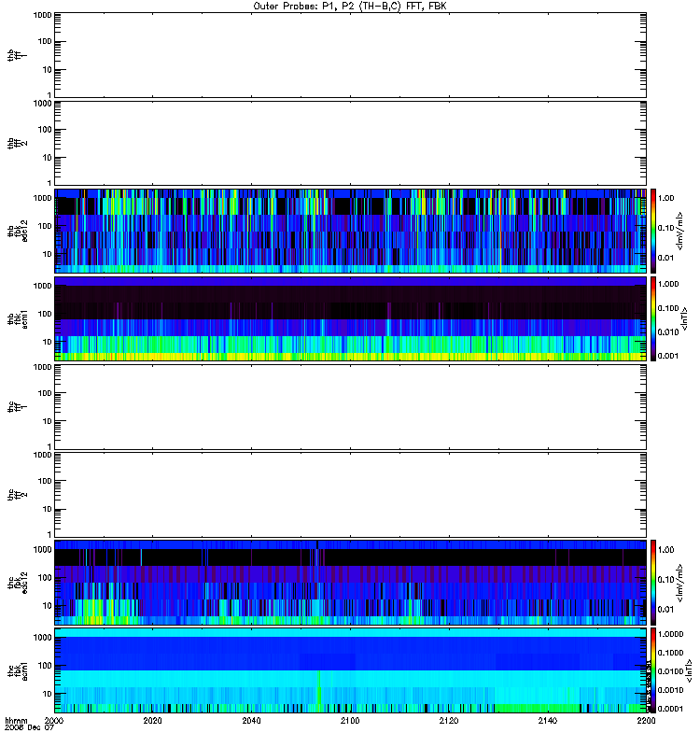Image resolution: width=700 pixels, height=747 pixels.
Task: Click the thb fbk scm1 nT colorbar
Action: pos(653,318)
